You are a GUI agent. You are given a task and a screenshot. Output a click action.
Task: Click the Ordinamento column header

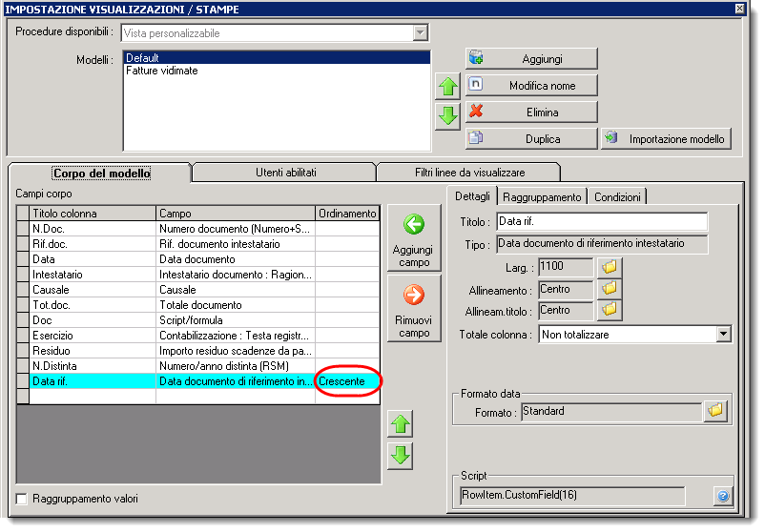[x=347, y=214]
